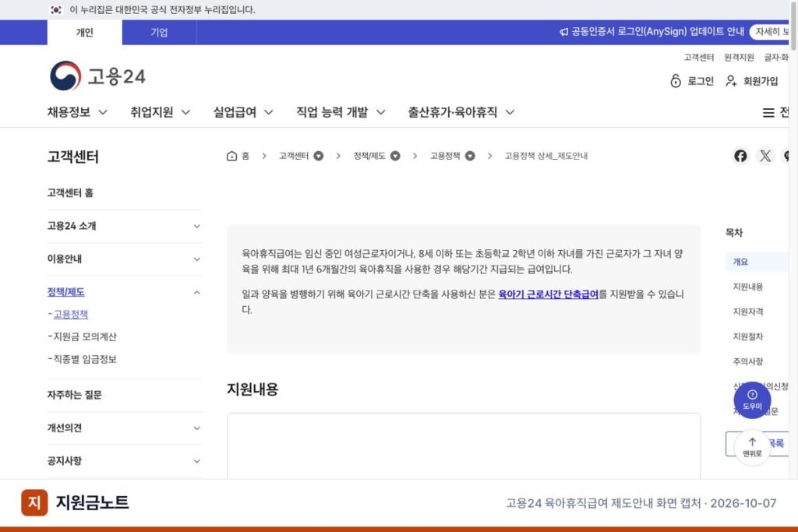Open 원격지원 top utility link
Screen dimensions: 798x532
click(739, 57)
